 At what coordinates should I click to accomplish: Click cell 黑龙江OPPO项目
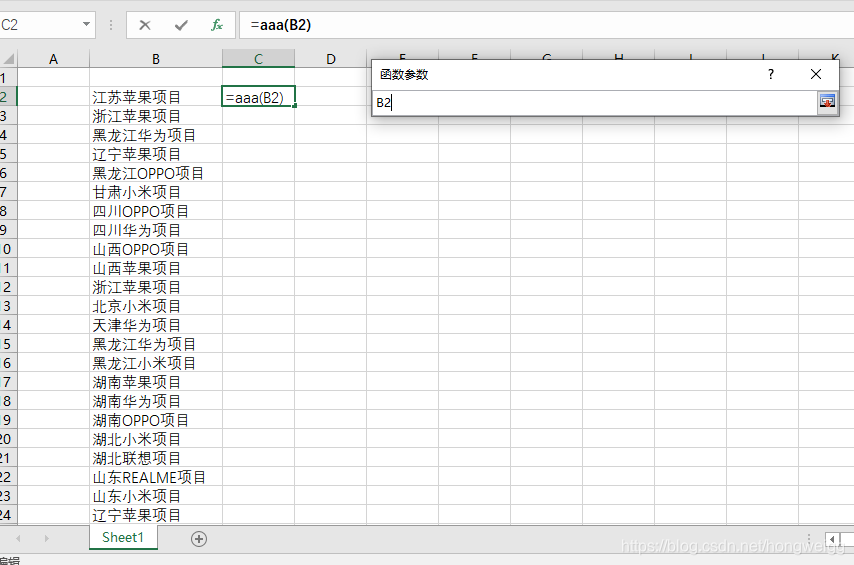tap(156, 173)
